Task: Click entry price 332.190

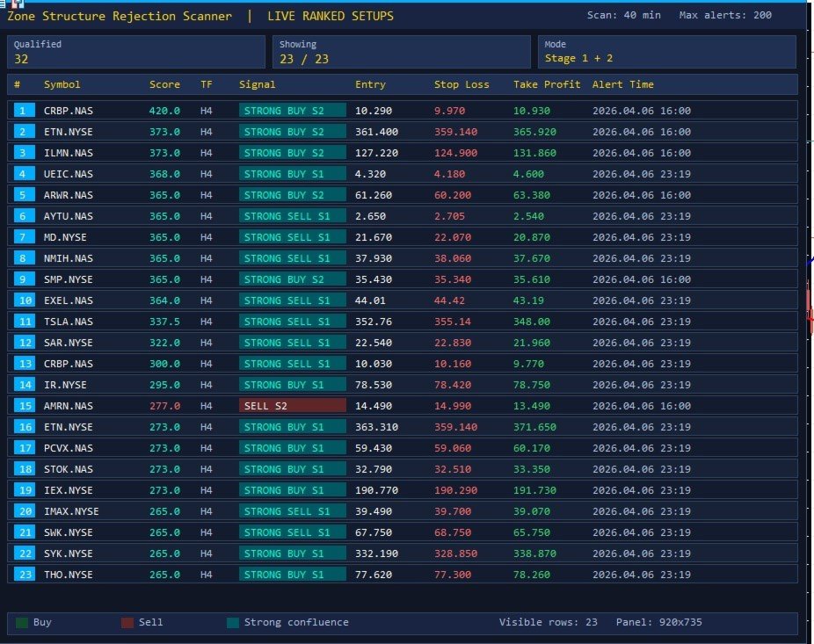Action: pos(376,554)
